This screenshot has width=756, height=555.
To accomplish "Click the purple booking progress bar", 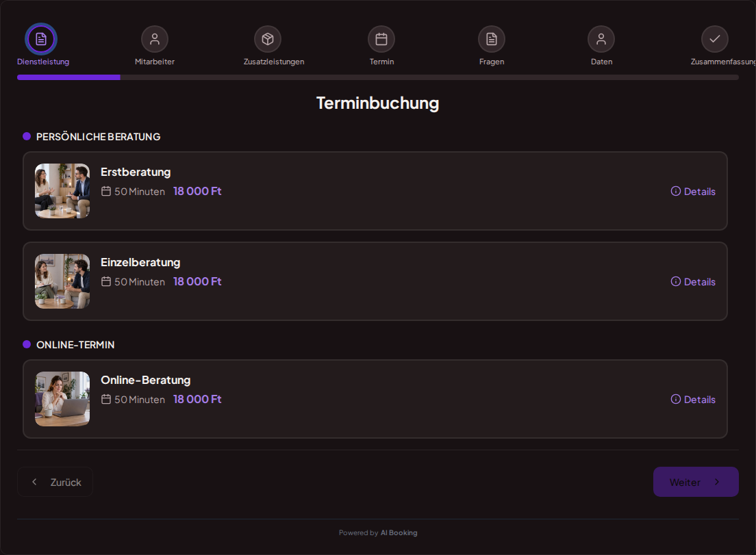I will 68,77.
